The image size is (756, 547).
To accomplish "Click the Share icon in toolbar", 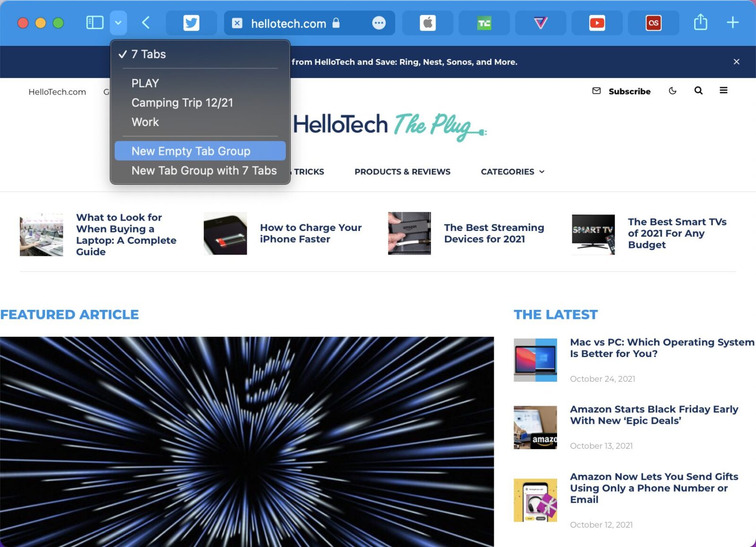I will 700,23.
